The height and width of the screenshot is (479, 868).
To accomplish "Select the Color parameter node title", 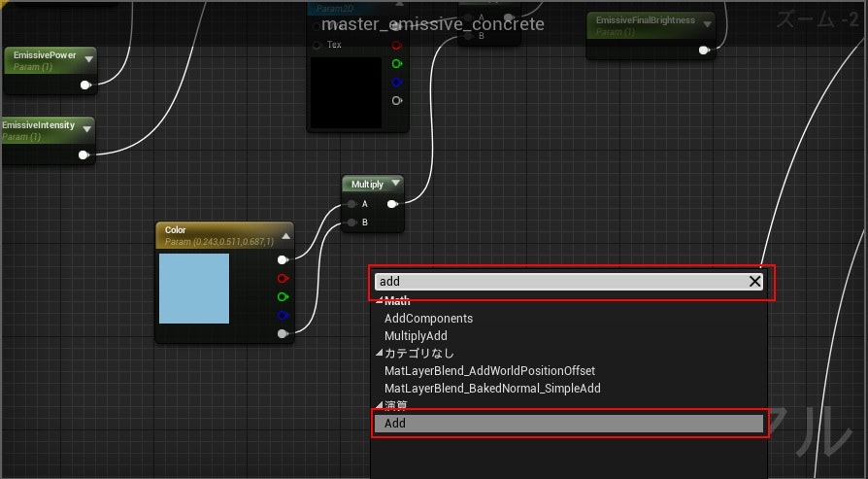I will tap(175, 230).
